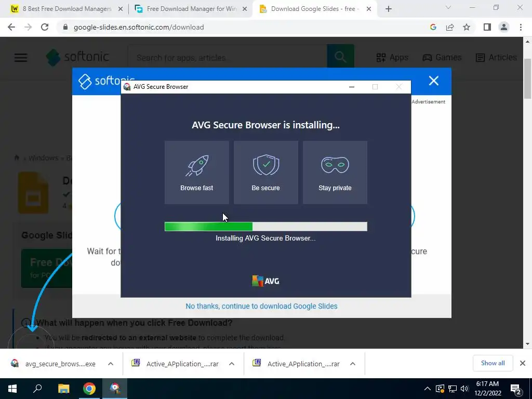Open File Explorer from taskbar
Image resolution: width=532 pixels, height=399 pixels.
coord(63,389)
